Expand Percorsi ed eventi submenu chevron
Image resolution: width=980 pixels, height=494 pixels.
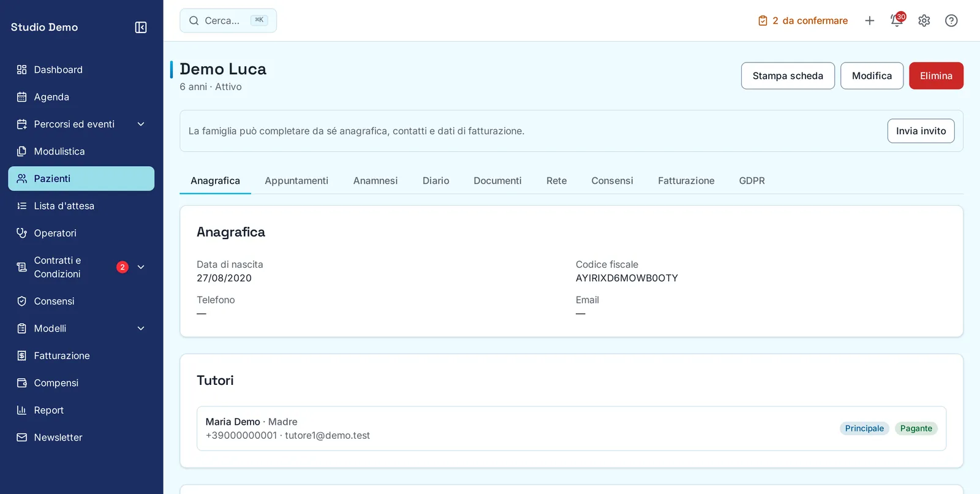141,124
